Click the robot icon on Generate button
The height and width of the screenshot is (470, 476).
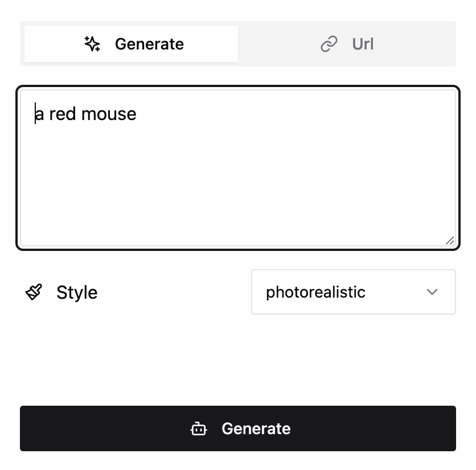pyautogui.click(x=199, y=428)
